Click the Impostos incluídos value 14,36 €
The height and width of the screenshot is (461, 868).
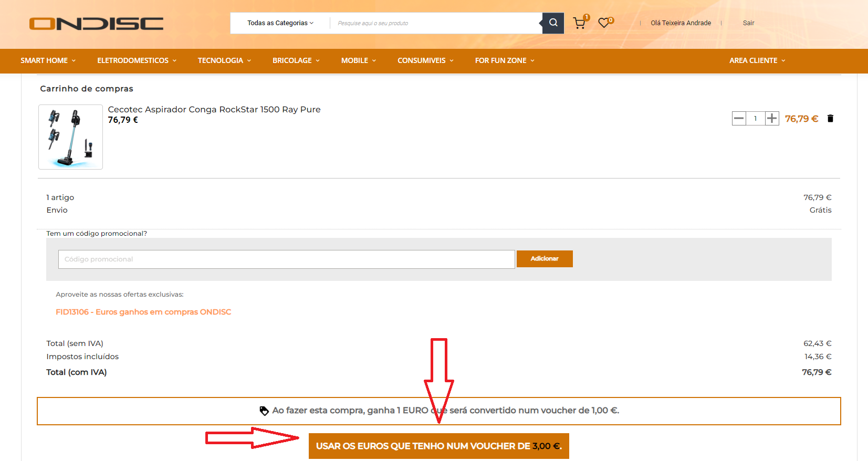pyautogui.click(x=818, y=357)
